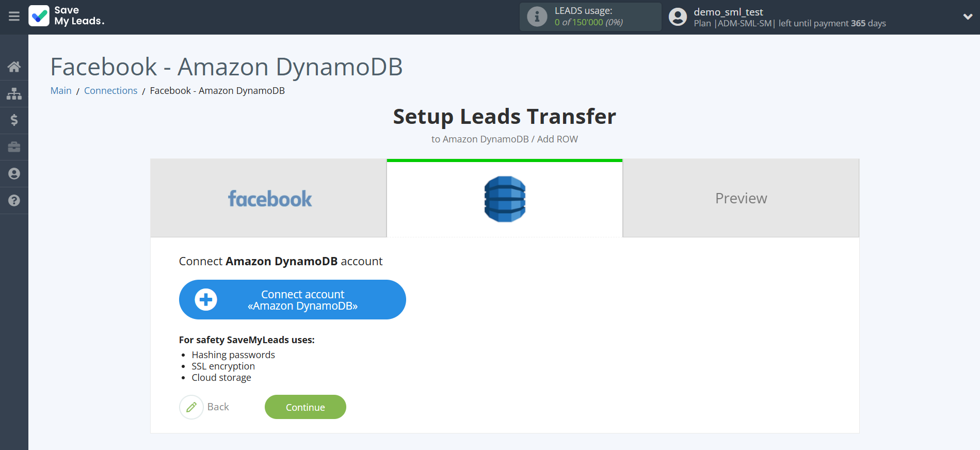Click the LEADS usage counter text
The width and height of the screenshot is (980, 450).
(588, 22)
